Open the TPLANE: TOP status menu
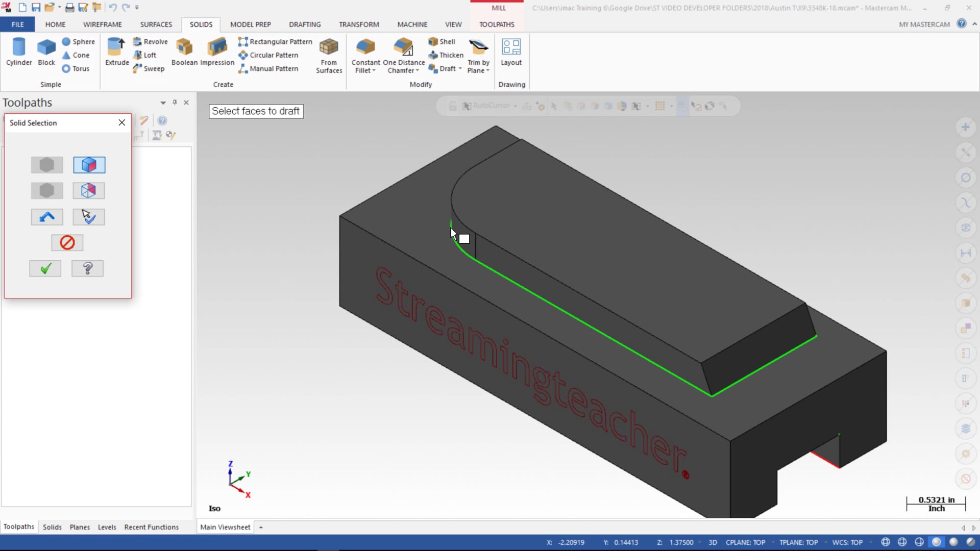This screenshot has width=980, height=551. pyautogui.click(x=798, y=542)
